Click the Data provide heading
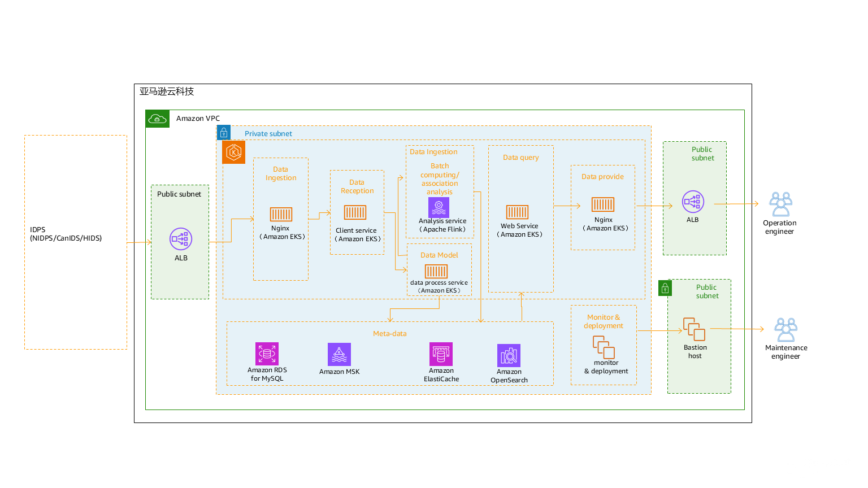This screenshot has width=868, height=488. 602,177
